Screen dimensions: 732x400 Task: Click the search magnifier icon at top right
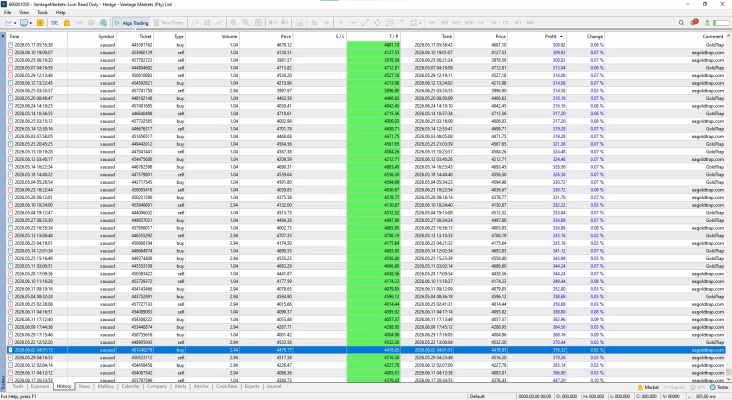(681, 22)
